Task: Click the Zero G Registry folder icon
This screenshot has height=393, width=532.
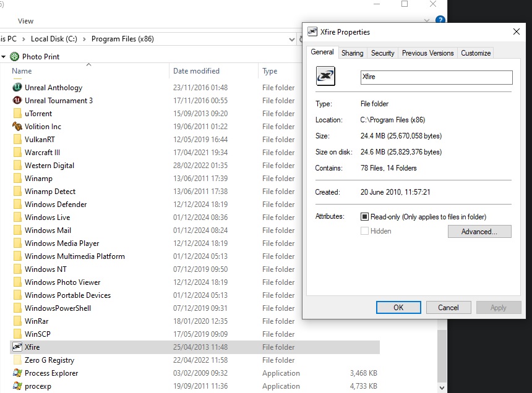Action: (x=17, y=360)
